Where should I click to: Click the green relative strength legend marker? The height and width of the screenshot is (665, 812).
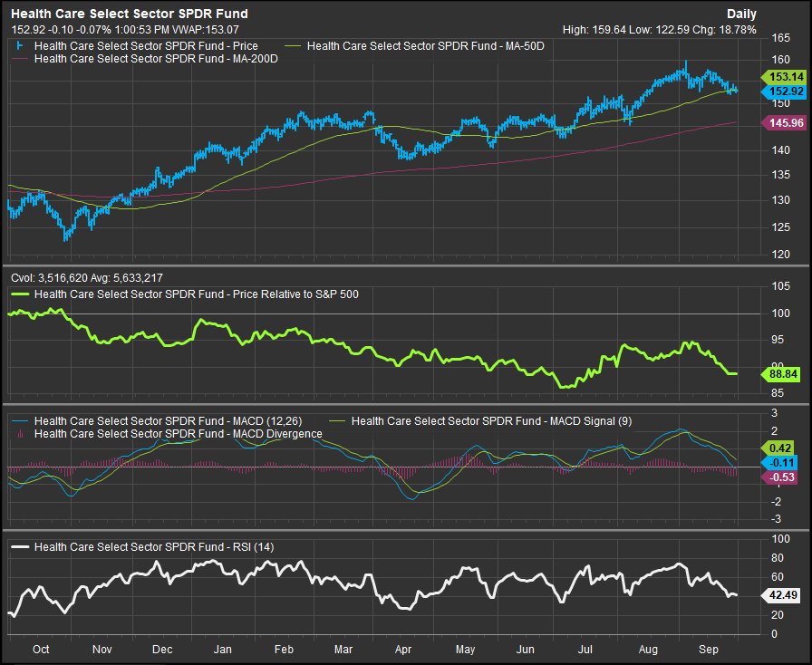point(21,294)
